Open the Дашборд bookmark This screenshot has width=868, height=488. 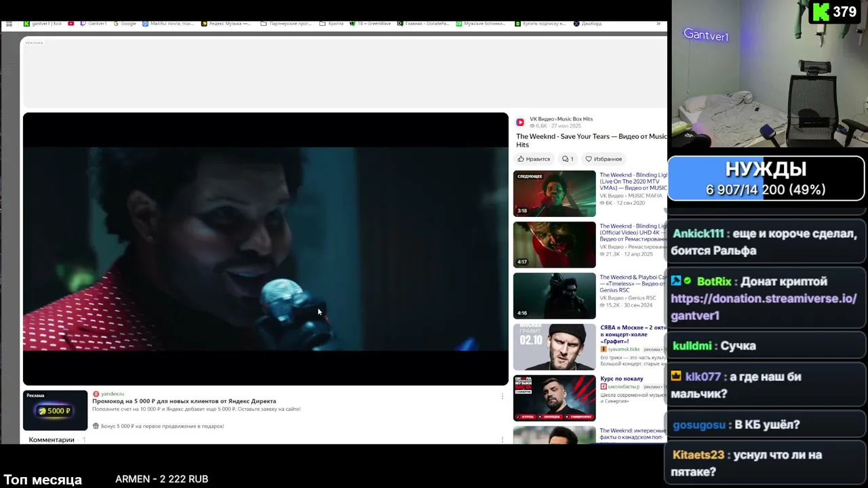click(587, 24)
